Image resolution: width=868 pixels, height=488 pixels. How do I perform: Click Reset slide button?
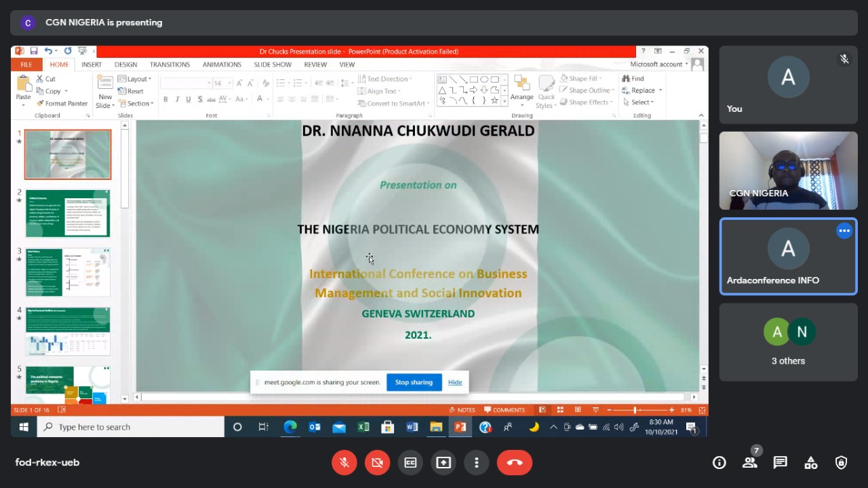pyautogui.click(x=131, y=91)
